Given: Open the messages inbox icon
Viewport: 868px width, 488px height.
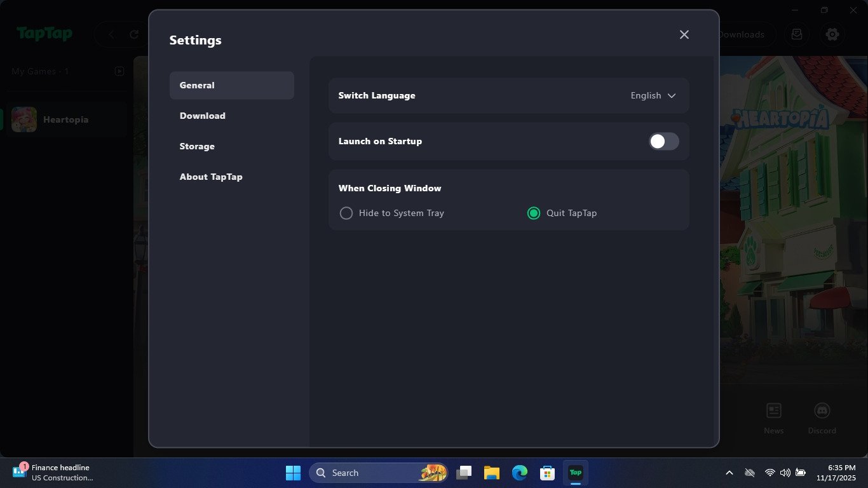Looking at the screenshot, I should 797,34.
